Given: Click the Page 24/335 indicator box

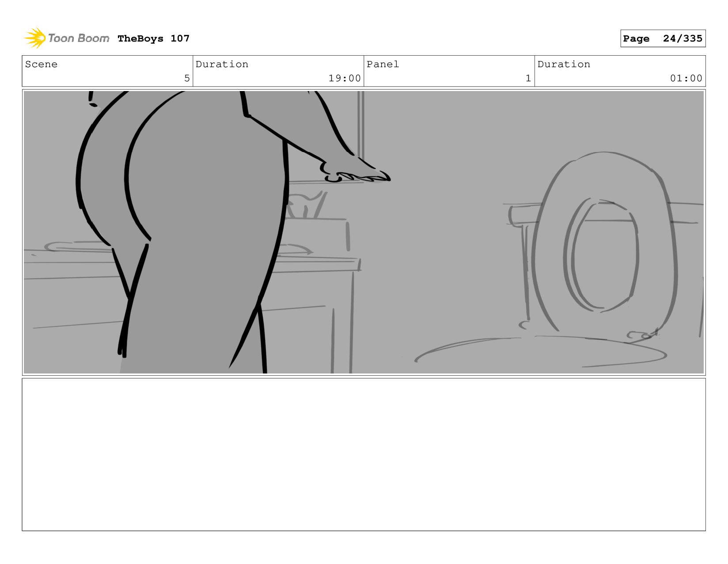Looking at the screenshot, I should coord(663,38).
